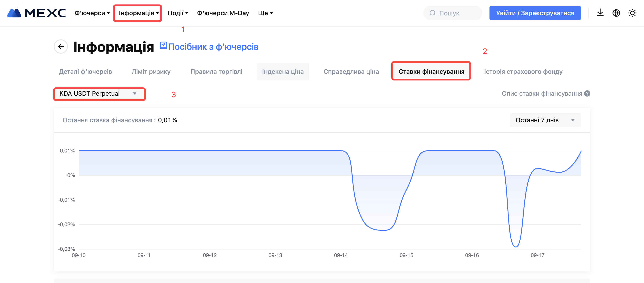Expand the Ще menu
The width and height of the screenshot is (644, 283).
pos(265,13)
